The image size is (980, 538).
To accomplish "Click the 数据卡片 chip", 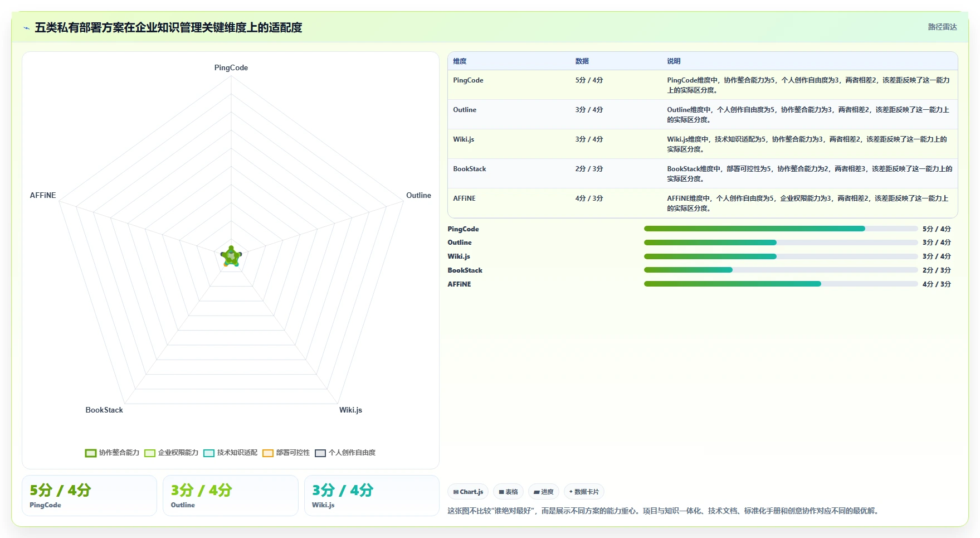I will point(584,492).
